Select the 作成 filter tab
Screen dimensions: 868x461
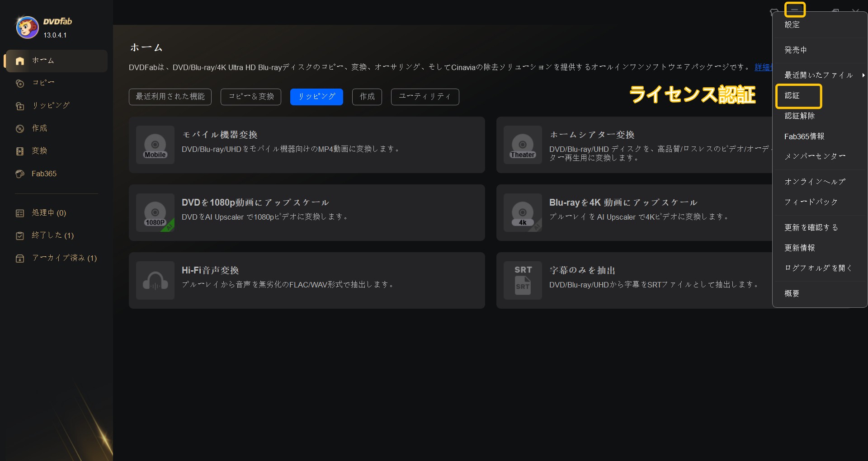click(x=367, y=97)
